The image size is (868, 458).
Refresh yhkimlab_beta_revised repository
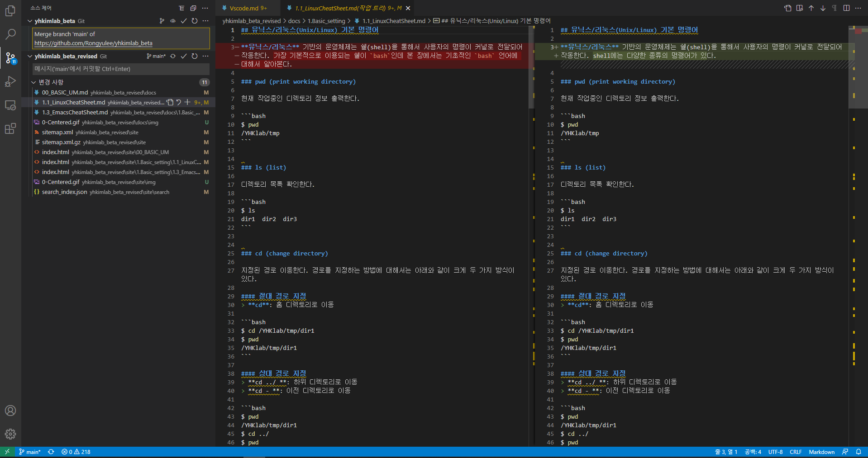(x=195, y=56)
